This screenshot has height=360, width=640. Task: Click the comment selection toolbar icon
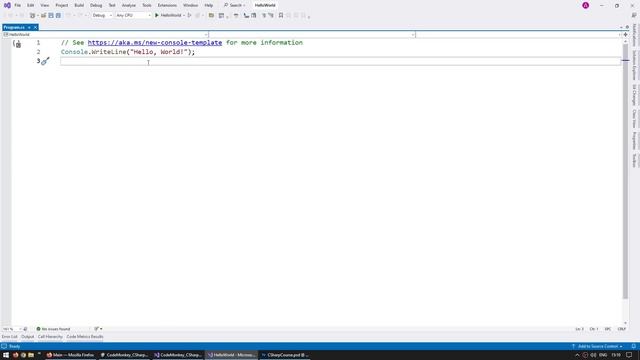(x=246, y=16)
